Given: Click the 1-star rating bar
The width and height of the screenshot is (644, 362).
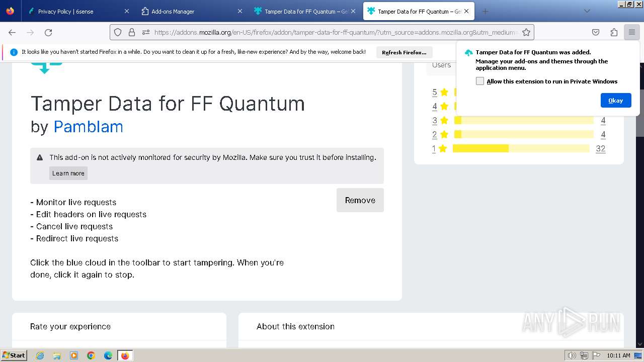Looking at the screenshot, I should (521, 148).
